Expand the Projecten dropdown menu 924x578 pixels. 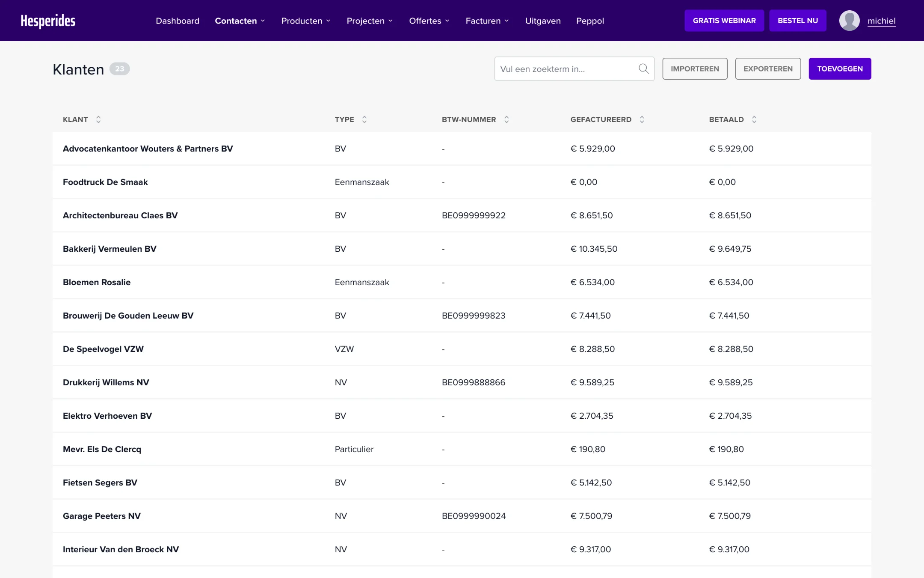pos(370,21)
